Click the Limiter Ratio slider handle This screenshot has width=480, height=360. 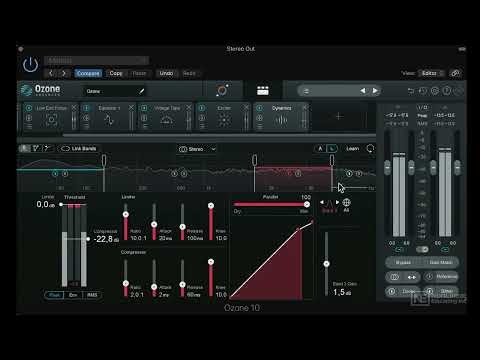[x=126, y=214]
